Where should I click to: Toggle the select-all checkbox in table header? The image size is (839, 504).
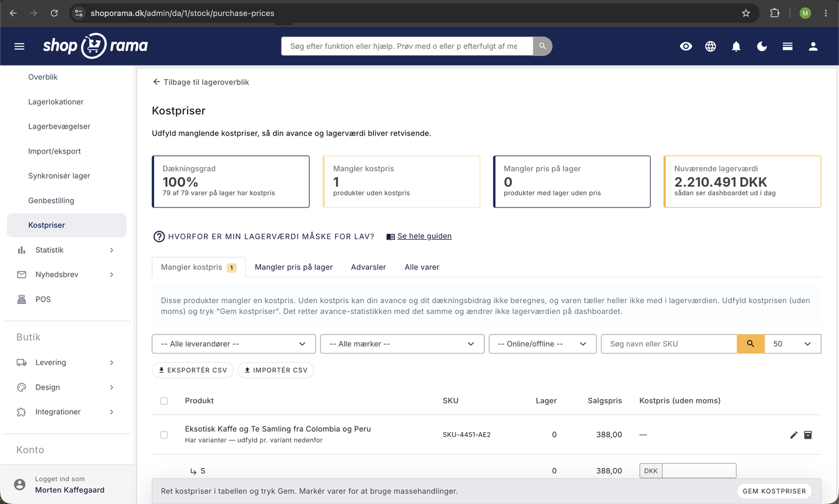164,401
